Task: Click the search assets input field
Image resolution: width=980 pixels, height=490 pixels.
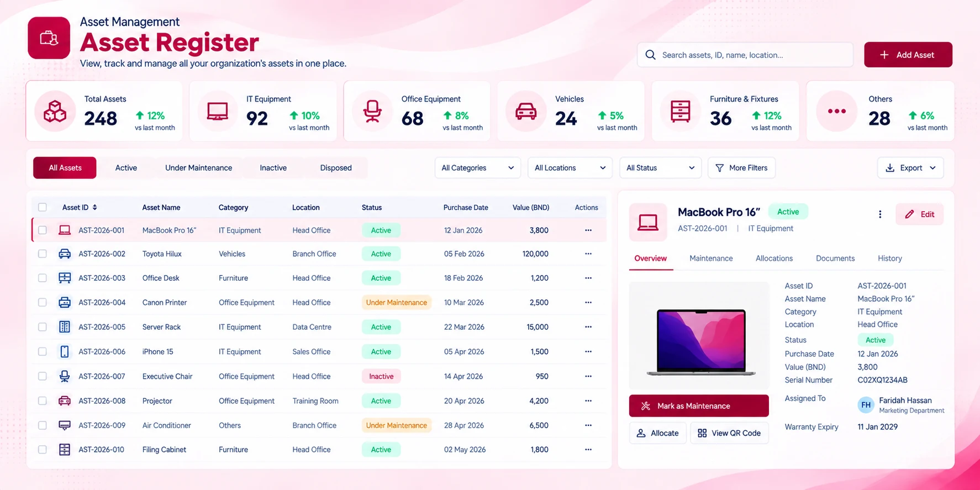Action: (x=745, y=55)
